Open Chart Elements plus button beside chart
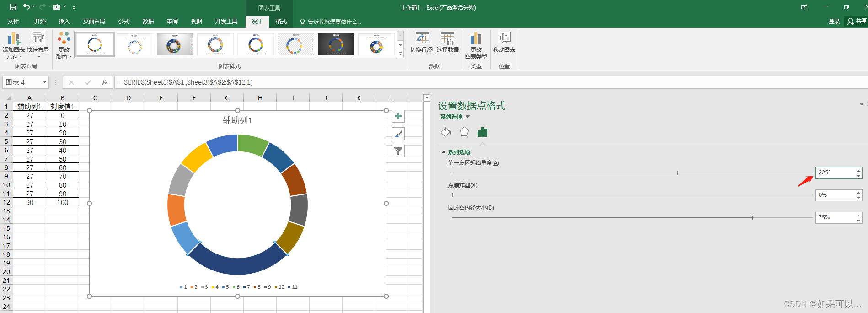The image size is (868, 313). [398, 116]
